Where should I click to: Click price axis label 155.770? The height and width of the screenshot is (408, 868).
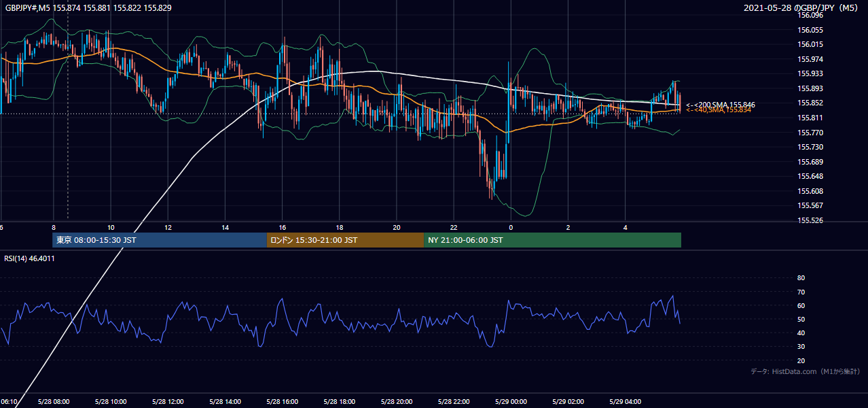pos(810,133)
